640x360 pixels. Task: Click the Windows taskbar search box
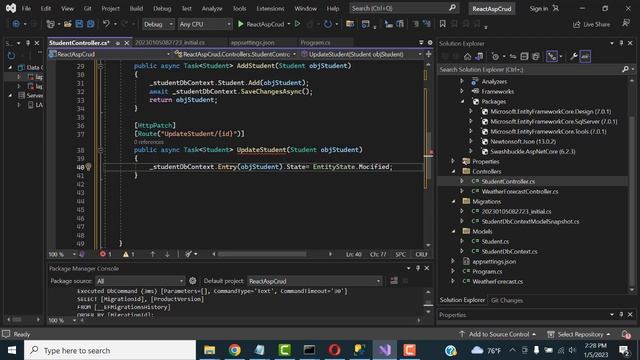110,350
